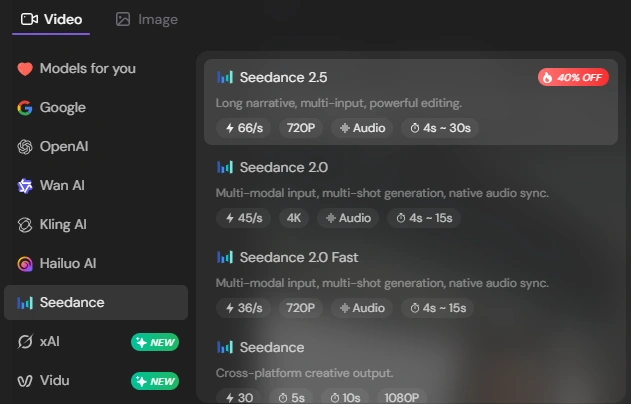631x404 pixels.
Task: Click the 40% OFF badge
Action: coord(573,77)
